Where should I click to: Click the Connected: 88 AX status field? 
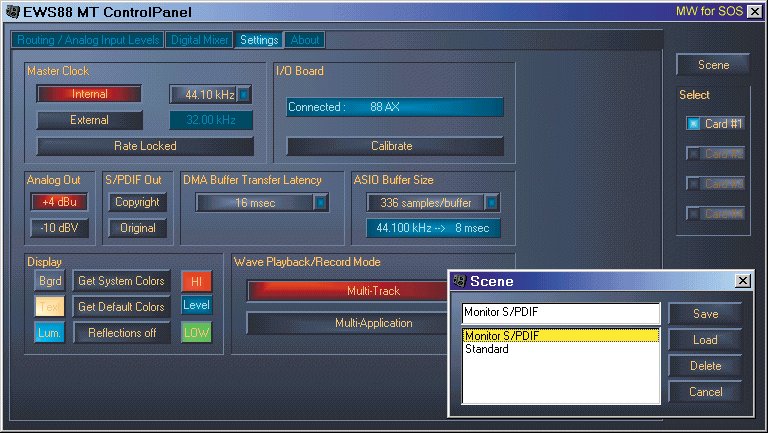click(395, 107)
